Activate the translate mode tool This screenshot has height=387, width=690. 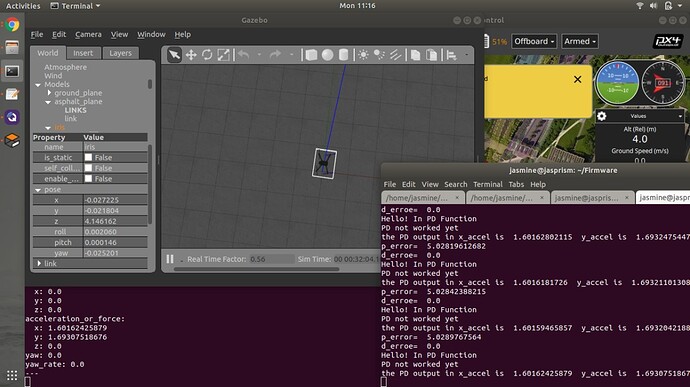tap(191, 55)
